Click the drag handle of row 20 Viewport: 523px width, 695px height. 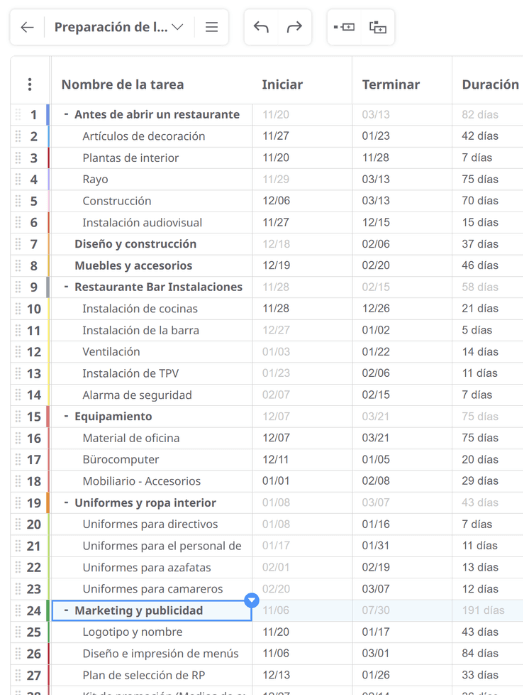(x=18, y=524)
